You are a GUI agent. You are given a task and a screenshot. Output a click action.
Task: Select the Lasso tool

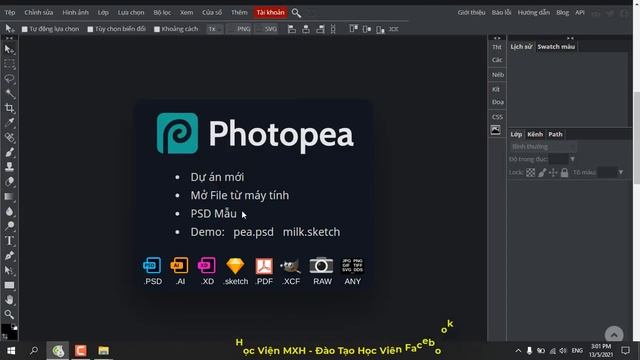9,79
